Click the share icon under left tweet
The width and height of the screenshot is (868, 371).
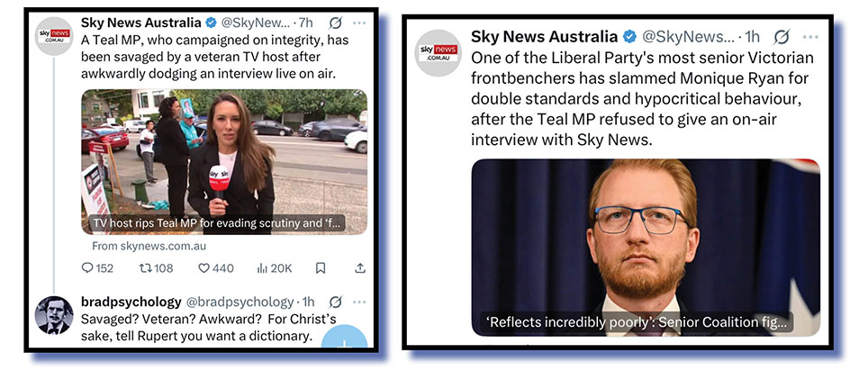[360, 268]
